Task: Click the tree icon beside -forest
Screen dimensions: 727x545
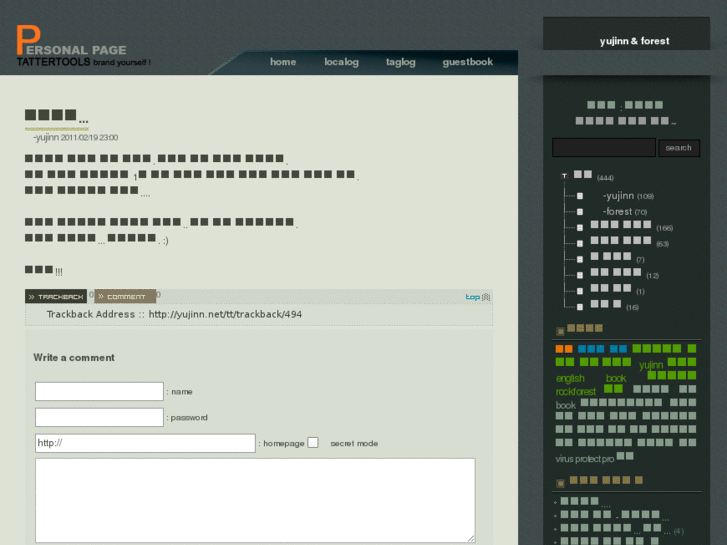Action: (580, 212)
